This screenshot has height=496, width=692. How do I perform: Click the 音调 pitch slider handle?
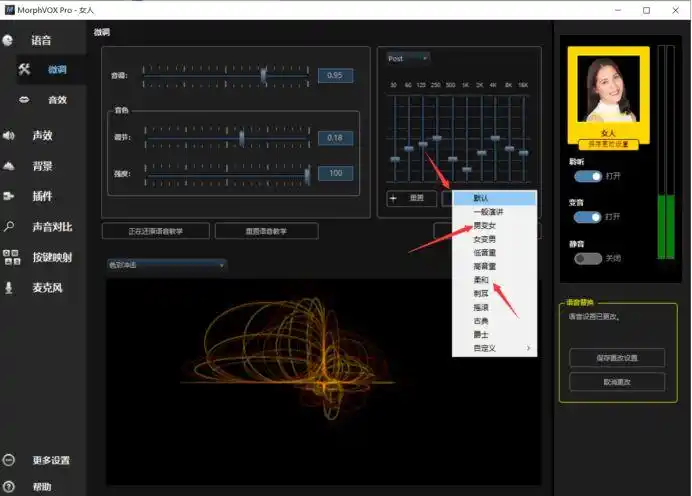264,74
